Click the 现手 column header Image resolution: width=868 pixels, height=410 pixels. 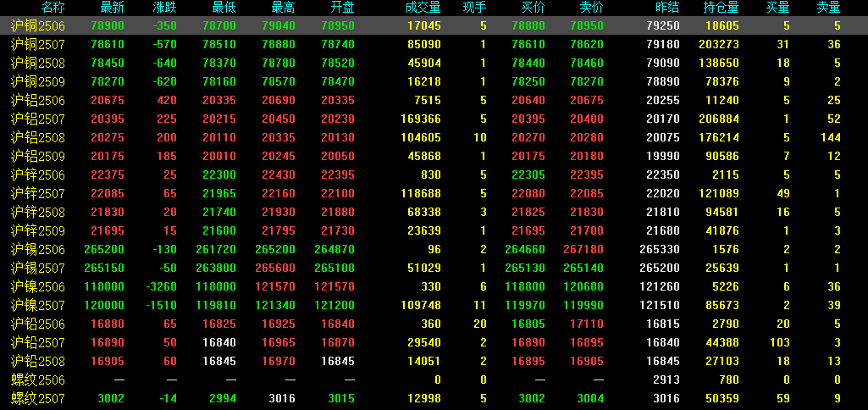[475, 8]
